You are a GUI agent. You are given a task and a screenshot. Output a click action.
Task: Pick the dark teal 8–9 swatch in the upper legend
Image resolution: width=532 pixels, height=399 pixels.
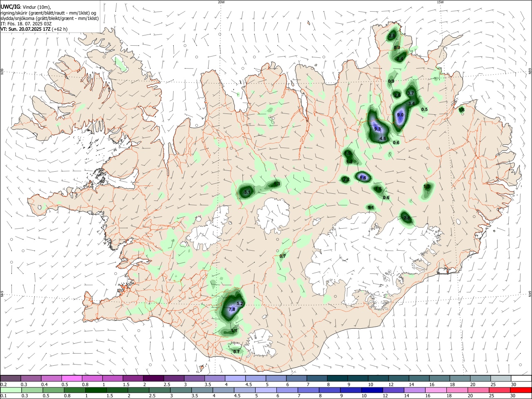(338, 379)
